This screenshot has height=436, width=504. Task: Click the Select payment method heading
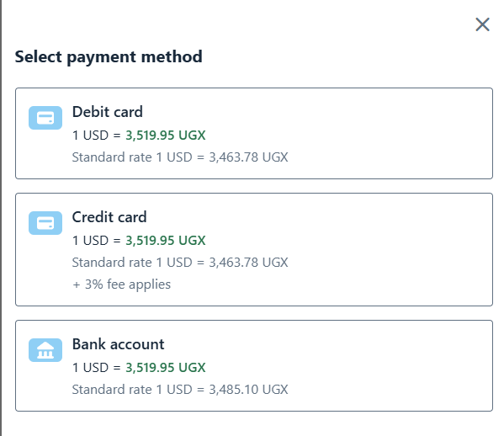(109, 57)
